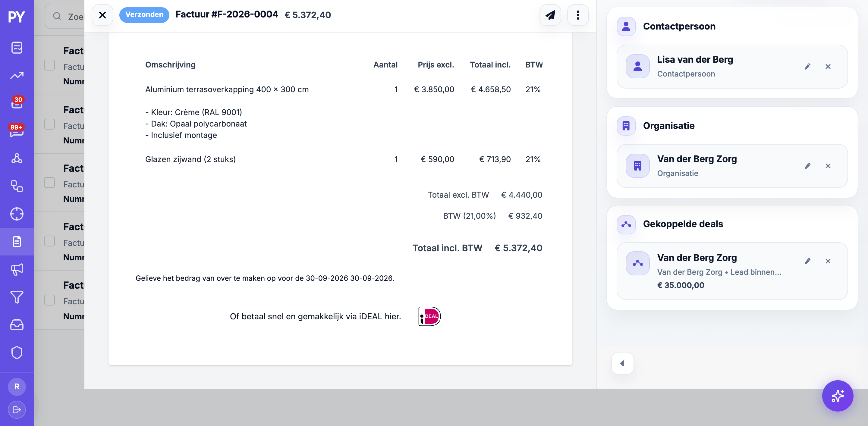Open the funnel filter sidebar icon
The height and width of the screenshot is (426, 868).
point(17,297)
